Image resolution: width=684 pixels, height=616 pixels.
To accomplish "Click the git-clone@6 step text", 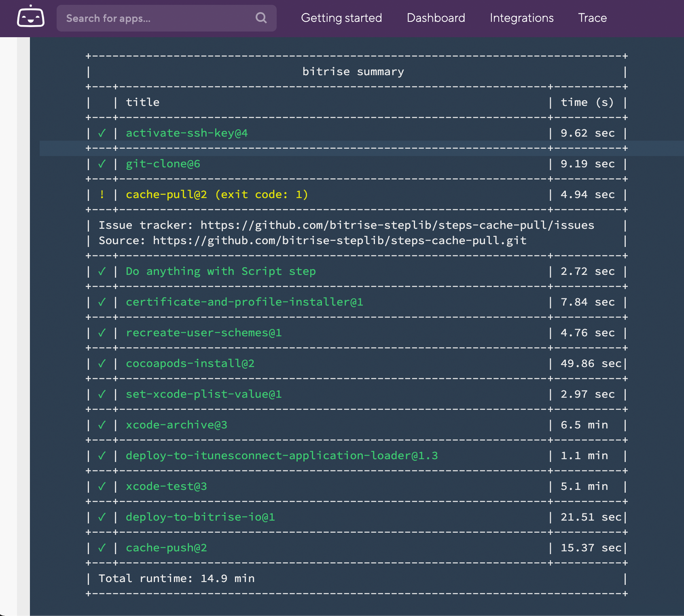I will [x=163, y=164].
